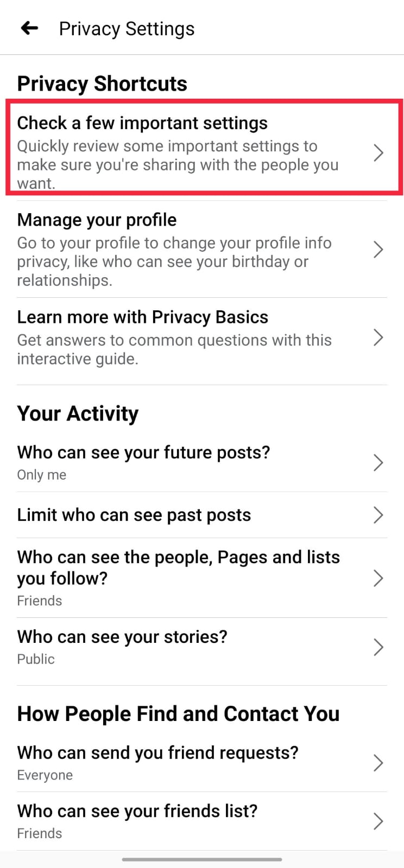Image resolution: width=404 pixels, height=868 pixels.
Task: Tap chevron beside future posts setting
Action: coord(378,463)
